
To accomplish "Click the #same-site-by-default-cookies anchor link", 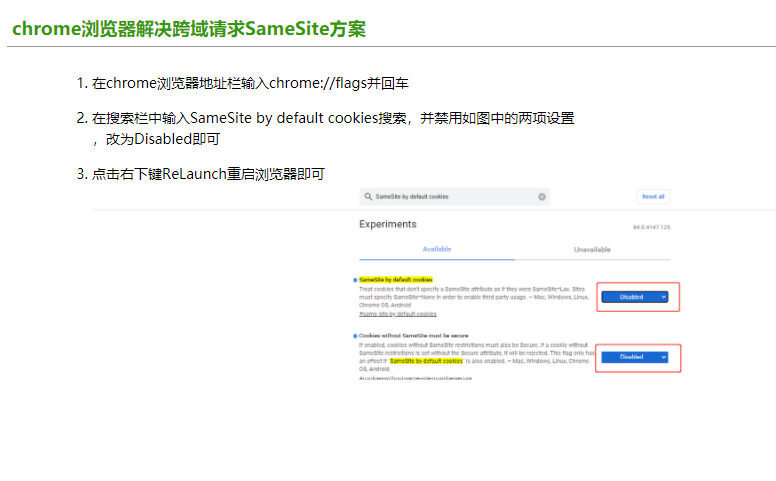I will (398, 314).
